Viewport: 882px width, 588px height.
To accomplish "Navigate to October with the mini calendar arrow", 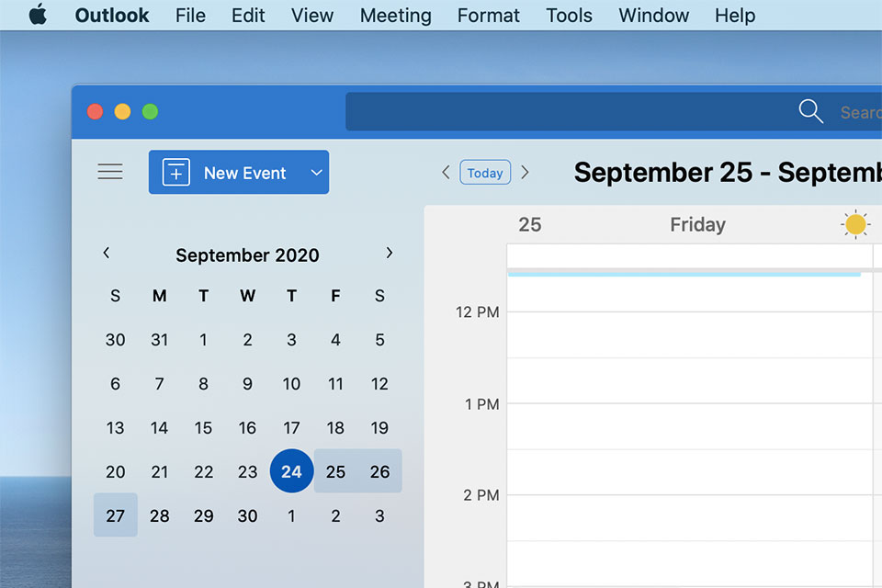I will pos(389,253).
